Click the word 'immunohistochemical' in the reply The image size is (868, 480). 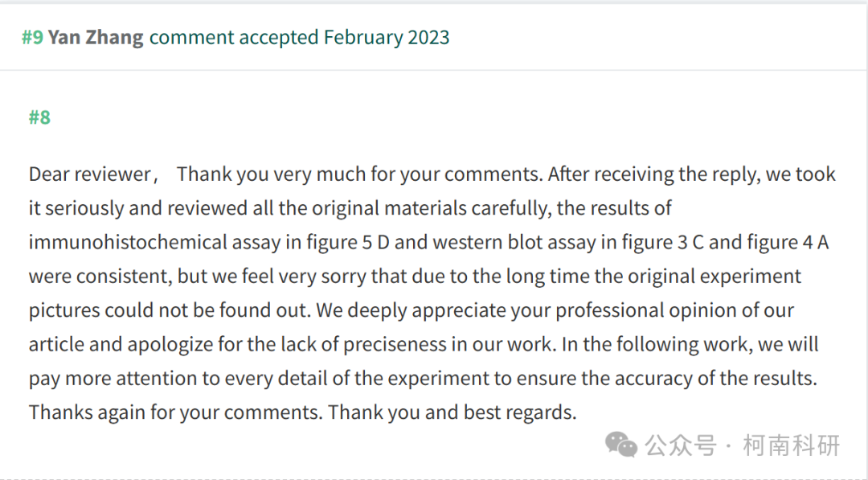click(x=128, y=242)
